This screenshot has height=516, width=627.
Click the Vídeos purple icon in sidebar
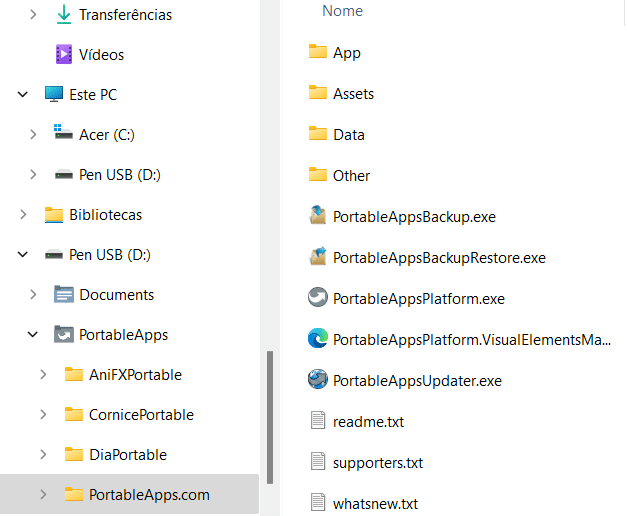point(64,54)
